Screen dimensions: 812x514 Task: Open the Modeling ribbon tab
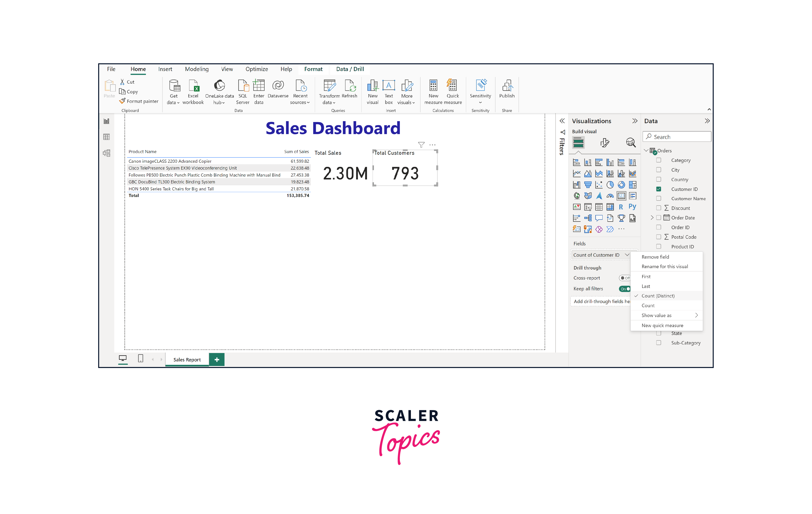point(196,69)
